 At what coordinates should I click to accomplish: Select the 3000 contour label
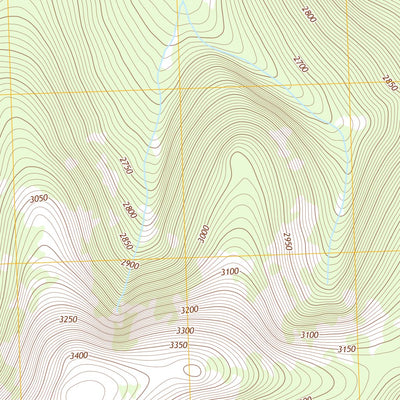203,234
